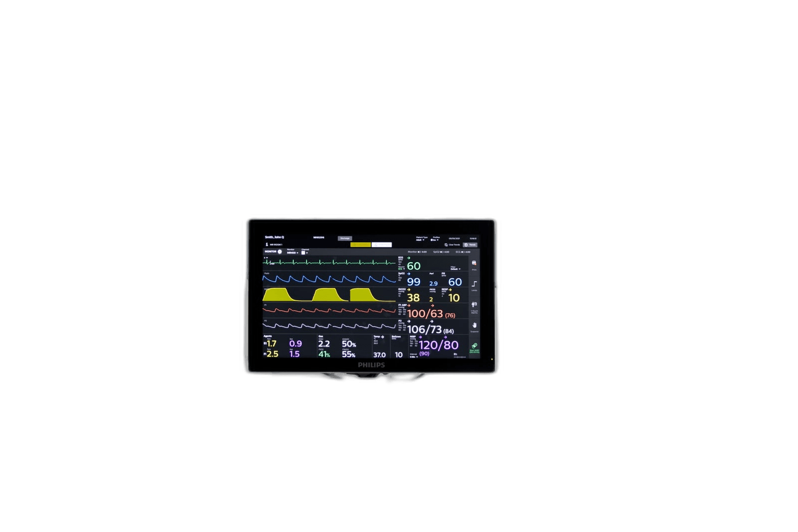This screenshot has height=532, width=798.
Task: Tap the white arrow beside P2 label
Action: [409, 321]
